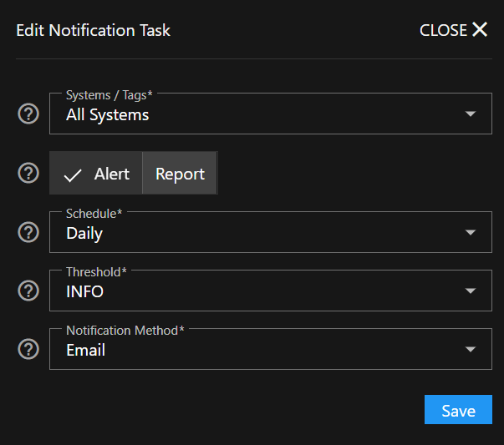The width and height of the screenshot is (504, 445).
Task: Click the X icon to close dialog
Action: tap(480, 30)
